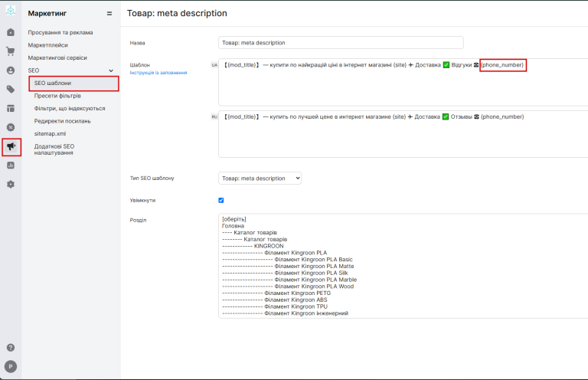Open the products tag icon
The image size is (588, 380).
[x=11, y=90]
